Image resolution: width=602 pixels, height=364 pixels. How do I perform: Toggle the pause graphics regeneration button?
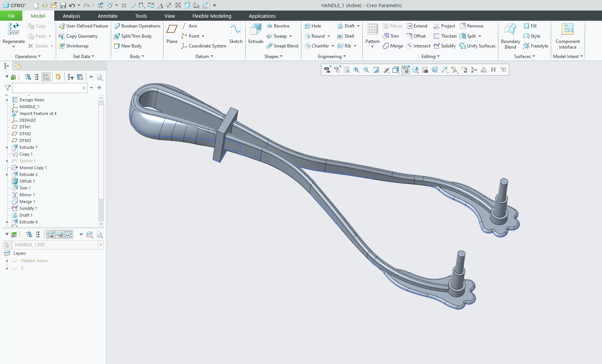pos(493,70)
